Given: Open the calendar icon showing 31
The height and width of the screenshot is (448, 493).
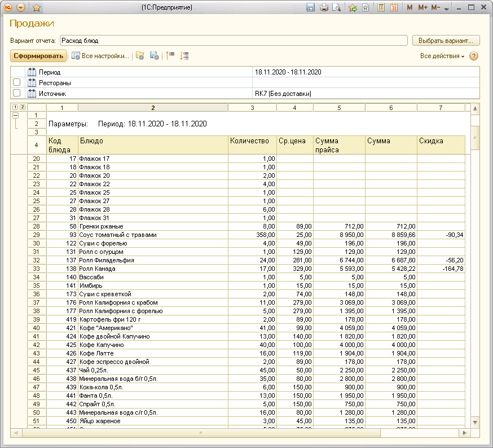Looking at the screenshot, I should tap(394, 7).
